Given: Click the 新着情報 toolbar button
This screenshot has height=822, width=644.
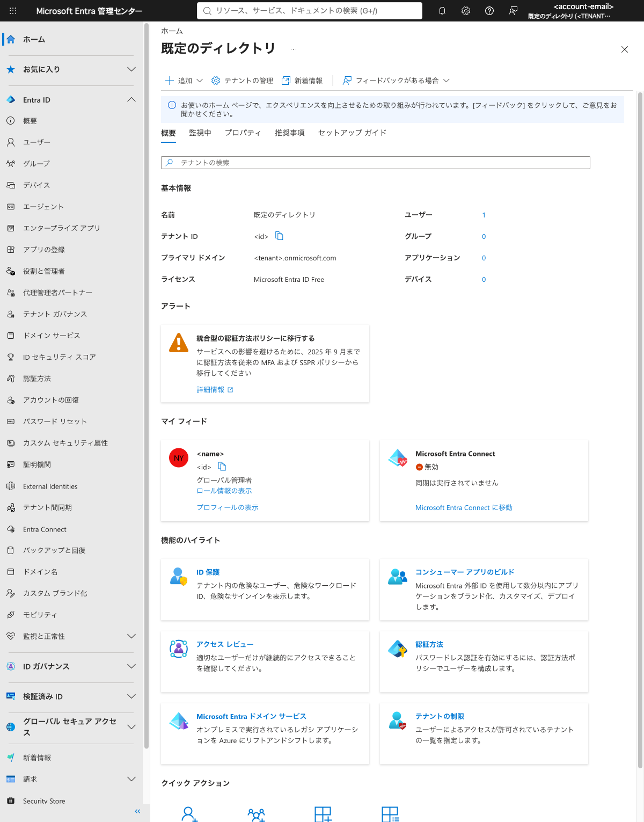Looking at the screenshot, I should point(302,81).
